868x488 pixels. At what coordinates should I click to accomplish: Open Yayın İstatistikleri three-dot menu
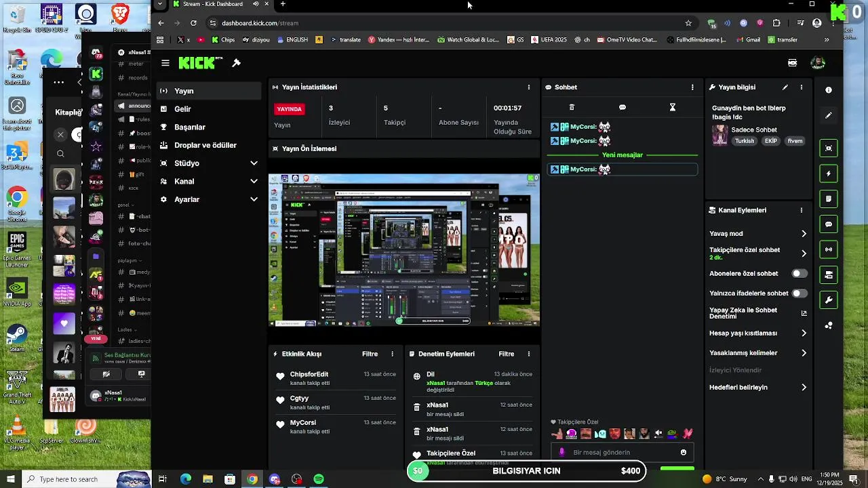click(529, 87)
